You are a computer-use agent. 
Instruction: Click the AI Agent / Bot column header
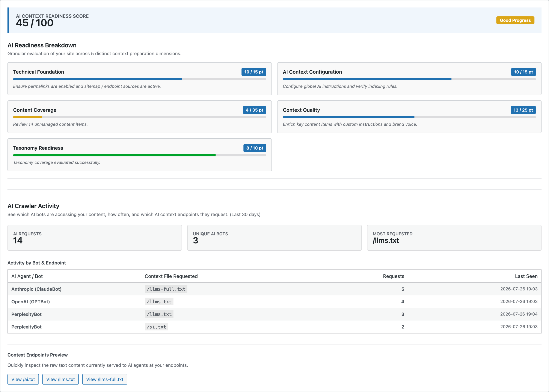(x=27, y=276)
